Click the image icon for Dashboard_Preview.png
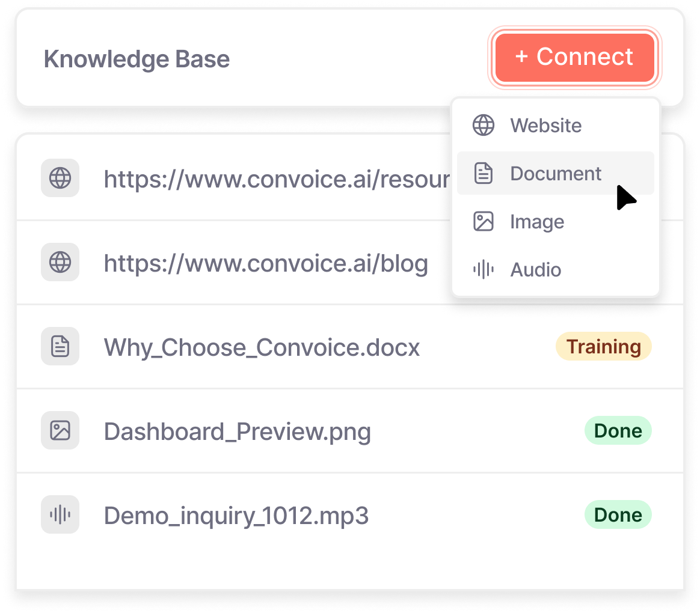Viewport: 700px width, 613px height. 60,430
